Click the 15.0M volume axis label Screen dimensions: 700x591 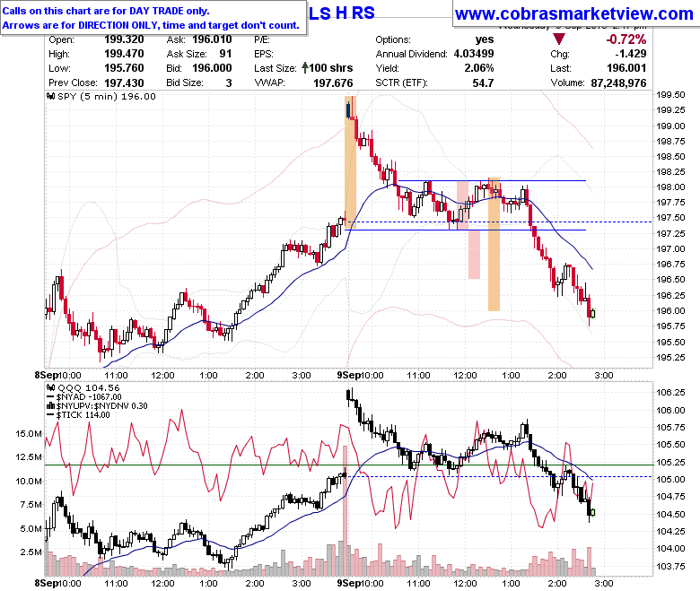point(29,433)
